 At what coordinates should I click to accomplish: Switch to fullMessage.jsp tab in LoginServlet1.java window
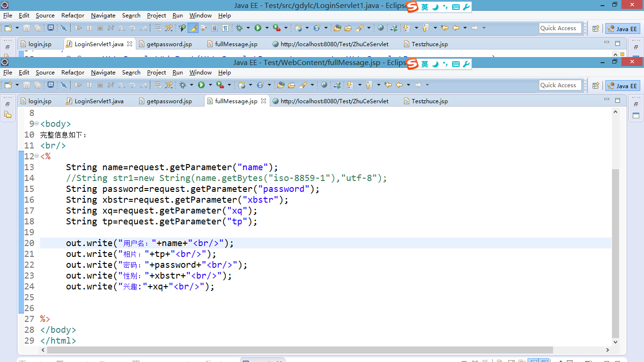[232, 44]
